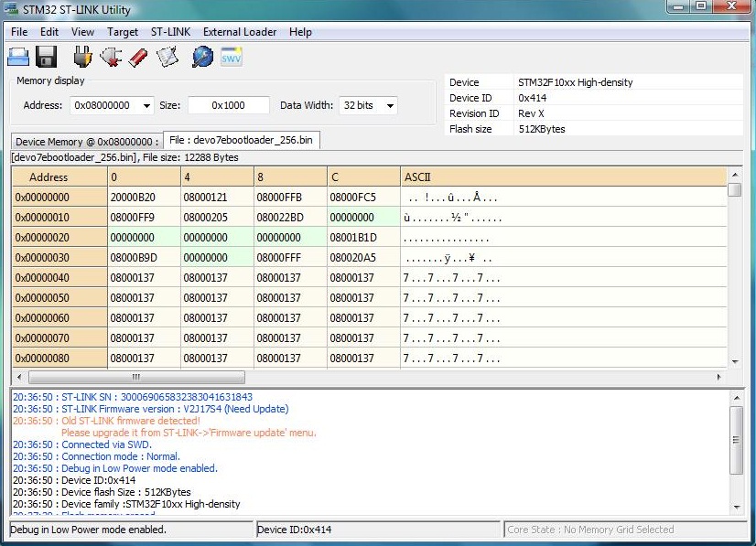Open the SWV viewer icon
Screen dimensions: 756x546
(231, 57)
